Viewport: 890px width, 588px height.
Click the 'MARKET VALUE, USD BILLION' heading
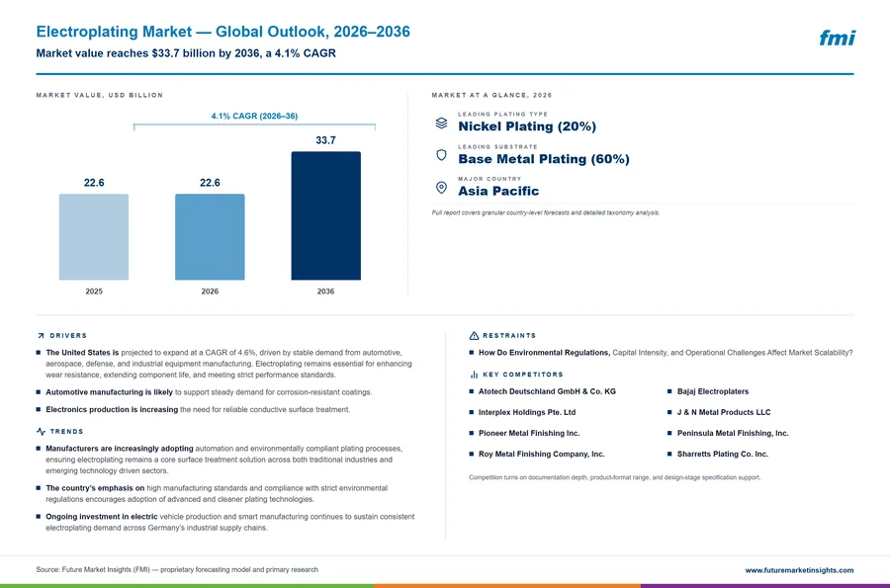(x=99, y=95)
